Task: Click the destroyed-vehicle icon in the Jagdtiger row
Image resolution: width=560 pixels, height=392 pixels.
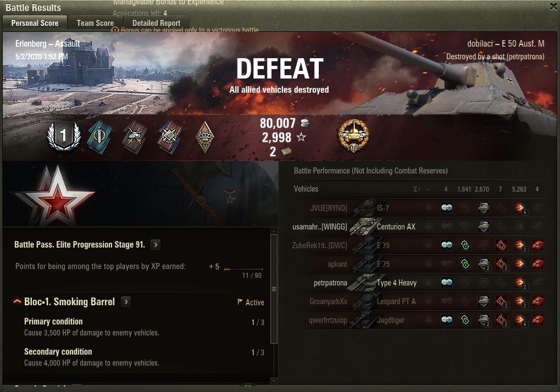Action: click(x=537, y=320)
